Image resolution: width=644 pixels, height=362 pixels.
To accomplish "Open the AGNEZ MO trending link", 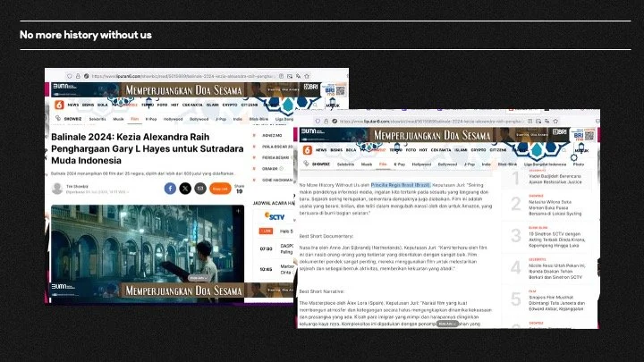I will [272, 136].
